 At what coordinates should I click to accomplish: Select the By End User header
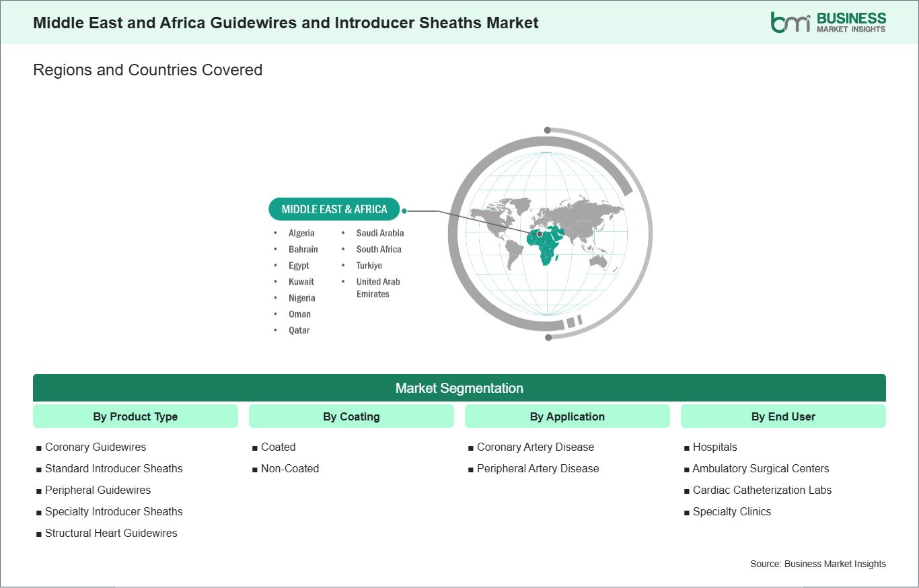(783, 416)
